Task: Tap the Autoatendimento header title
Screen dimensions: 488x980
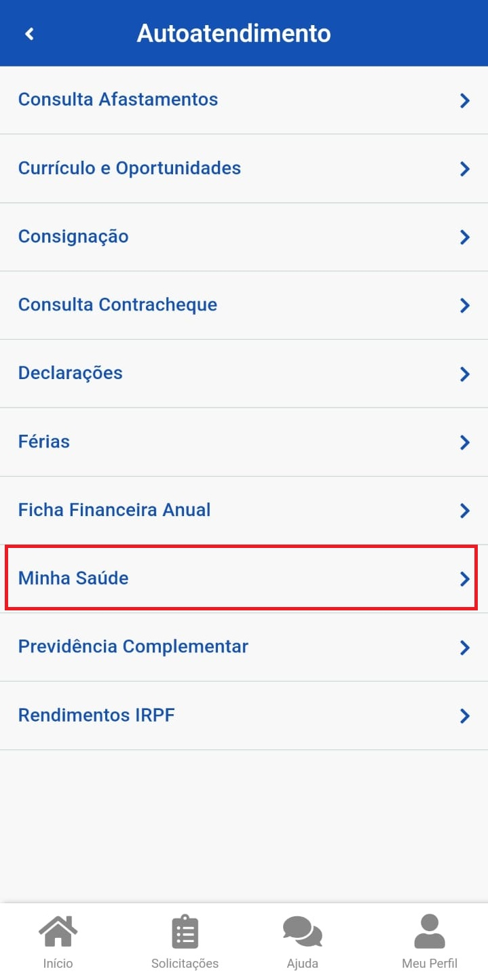Action: pos(233,33)
